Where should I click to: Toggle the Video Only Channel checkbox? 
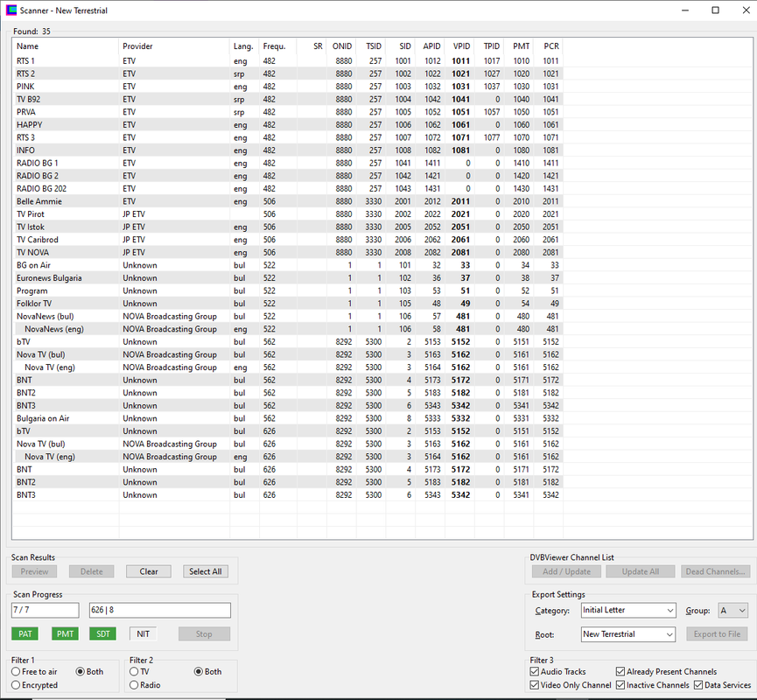pyautogui.click(x=571, y=685)
